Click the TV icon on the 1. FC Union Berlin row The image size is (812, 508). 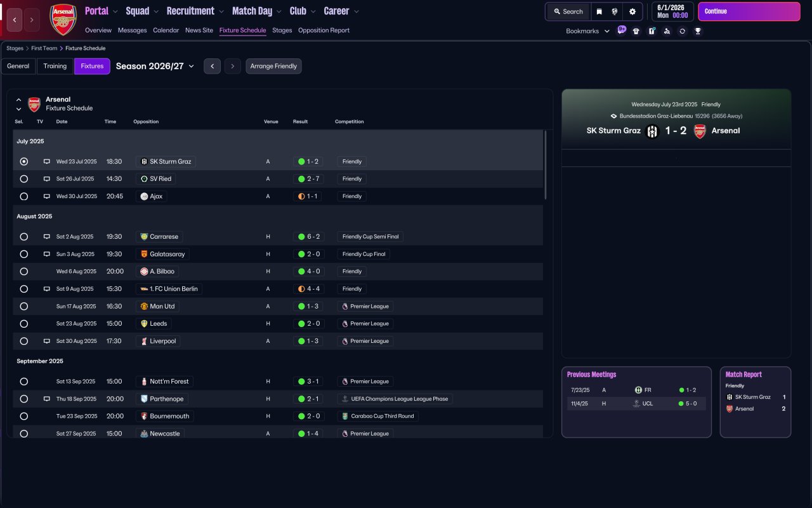tap(46, 289)
